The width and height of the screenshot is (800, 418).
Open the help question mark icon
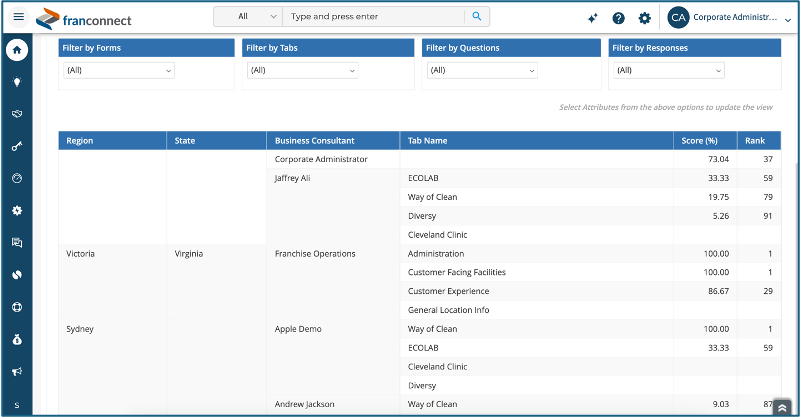coord(618,18)
